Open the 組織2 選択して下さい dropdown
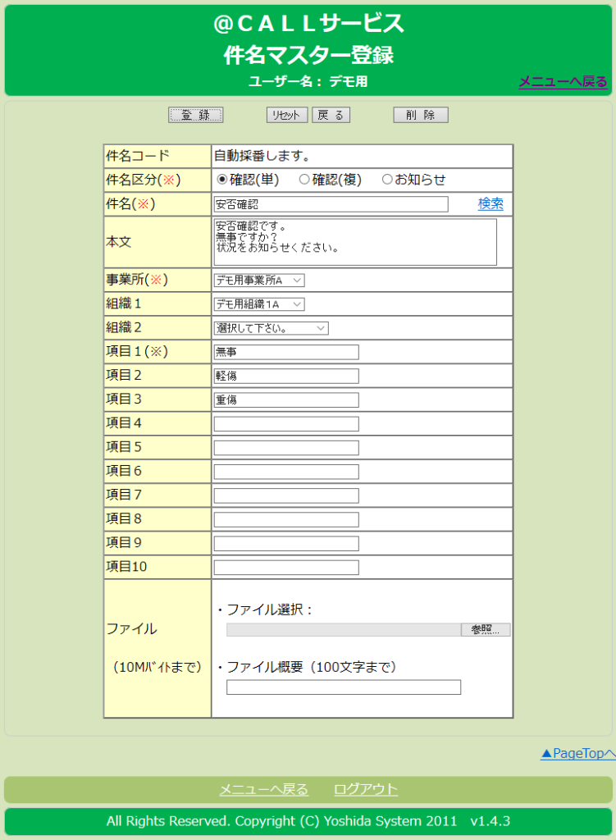 (271, 328)
